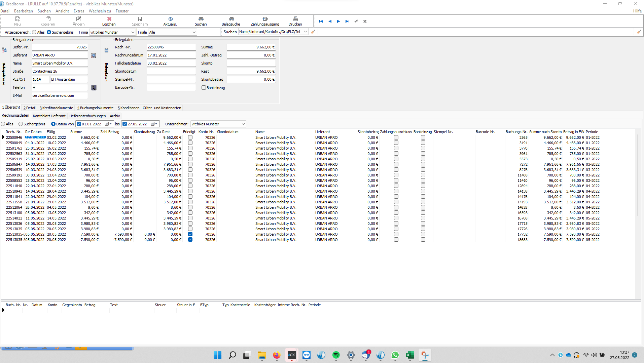Enable the Bankeinzug checkbox in Belegdaten

click(x=204, y=88)
